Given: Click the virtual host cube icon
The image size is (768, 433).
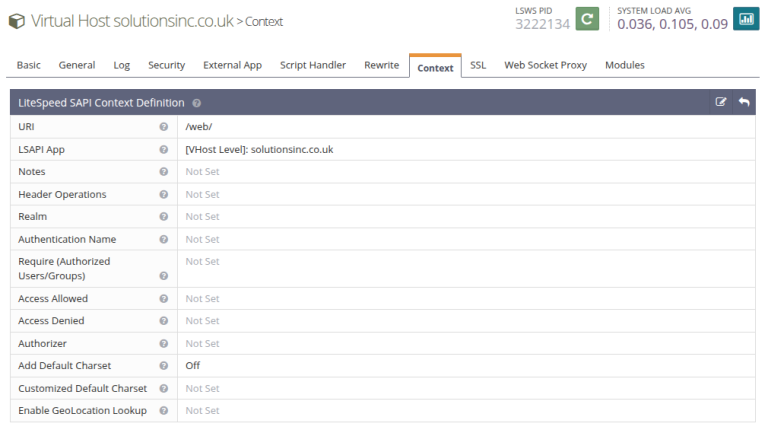Looking at the screenshot, I should pos(17,20).
